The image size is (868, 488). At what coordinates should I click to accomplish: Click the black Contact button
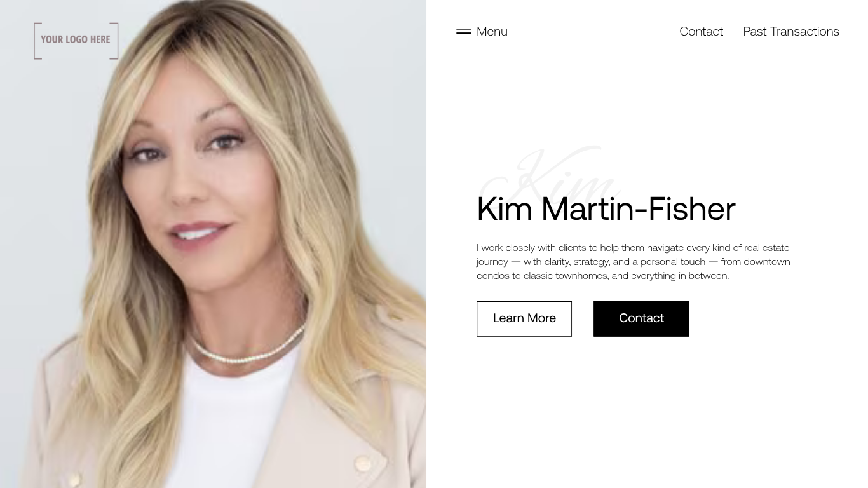(641, 318)
